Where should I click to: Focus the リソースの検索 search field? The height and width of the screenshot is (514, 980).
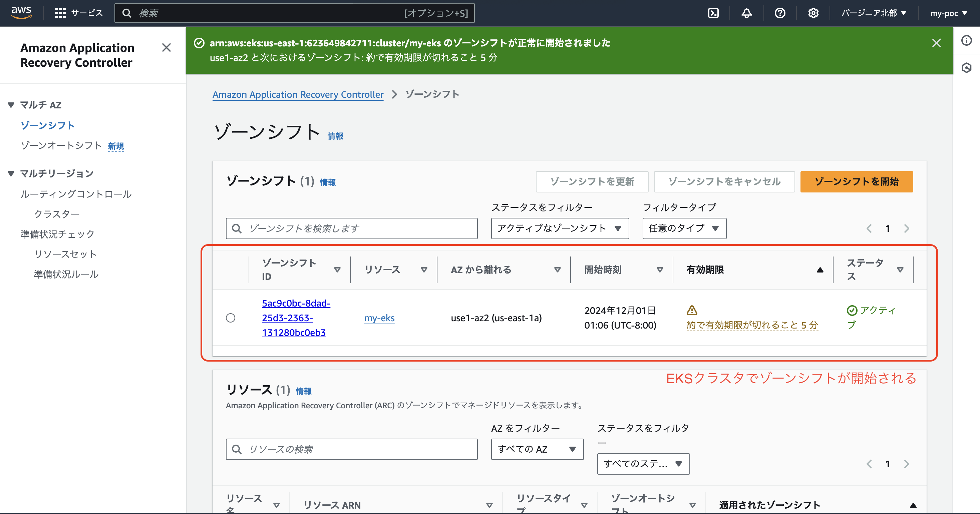pos(351,449)
